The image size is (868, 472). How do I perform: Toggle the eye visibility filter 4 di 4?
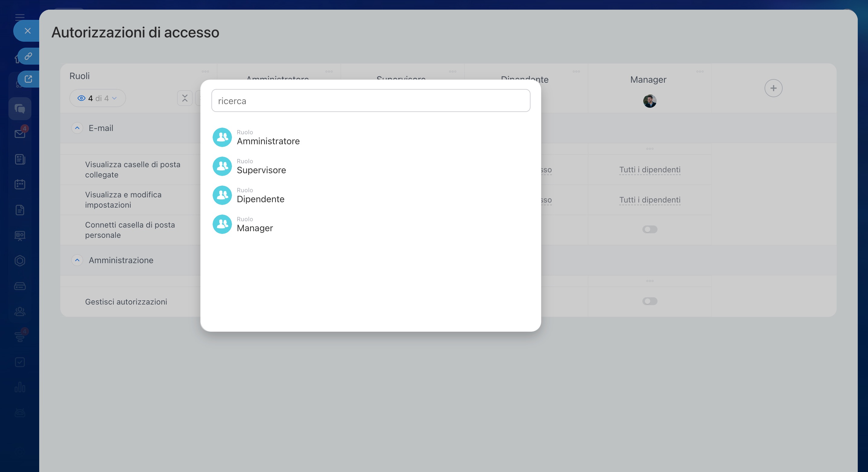click(x=97, y=98)
